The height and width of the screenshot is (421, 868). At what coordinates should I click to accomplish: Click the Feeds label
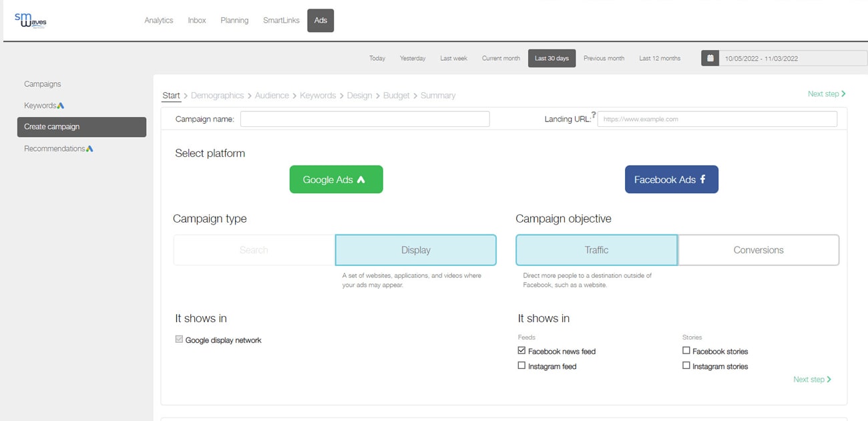coord(527,337)
